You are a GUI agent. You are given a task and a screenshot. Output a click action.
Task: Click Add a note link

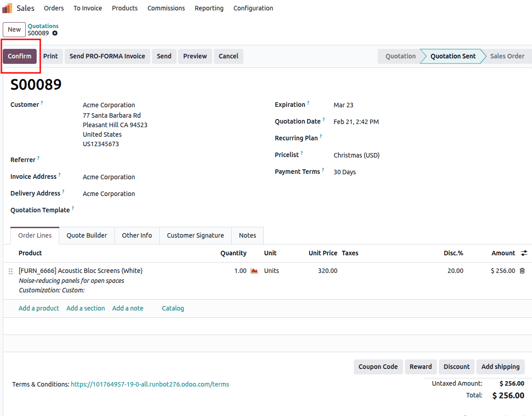[x=128, y=308]
